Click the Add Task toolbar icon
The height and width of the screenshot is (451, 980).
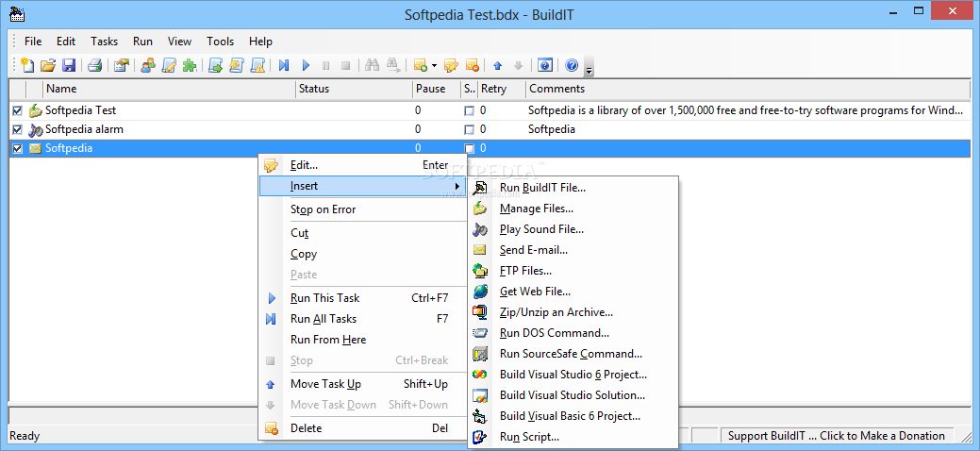420,64
